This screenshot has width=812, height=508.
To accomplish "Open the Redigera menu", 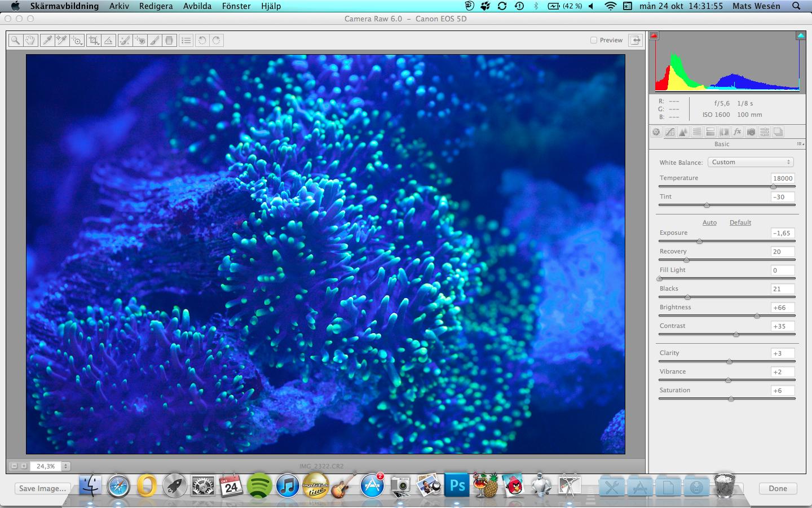I will pos(156,6).
